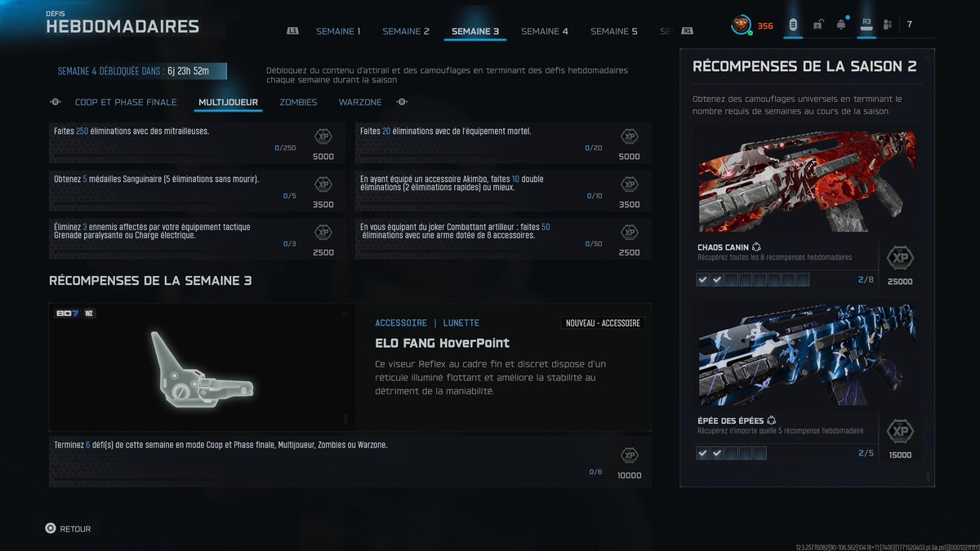The width and height of the screenshot is (980, 551).
Task: Click last empty box under Chaos Canin
Action: point(803,280)
